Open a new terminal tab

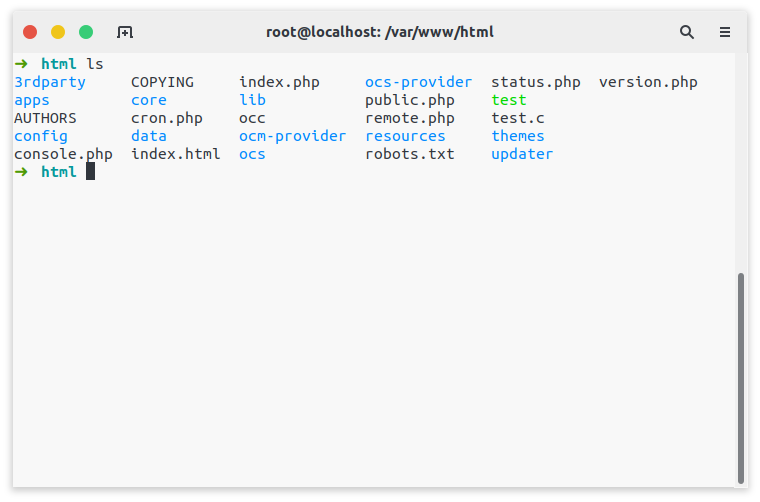(x=125, y=32)
